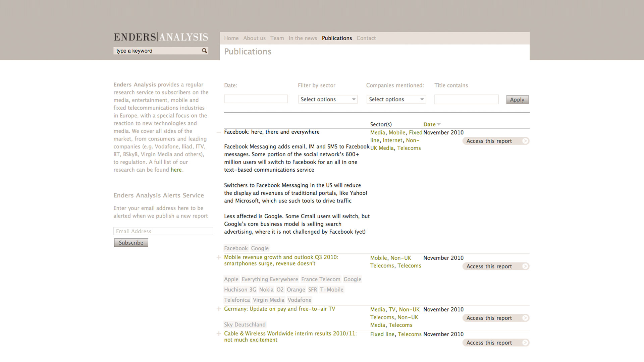The width and height of the screenshot is (644, 362).
Task: Click Non-UK Telecoms sector in Mobile revenue row
Action: (390, 262)
